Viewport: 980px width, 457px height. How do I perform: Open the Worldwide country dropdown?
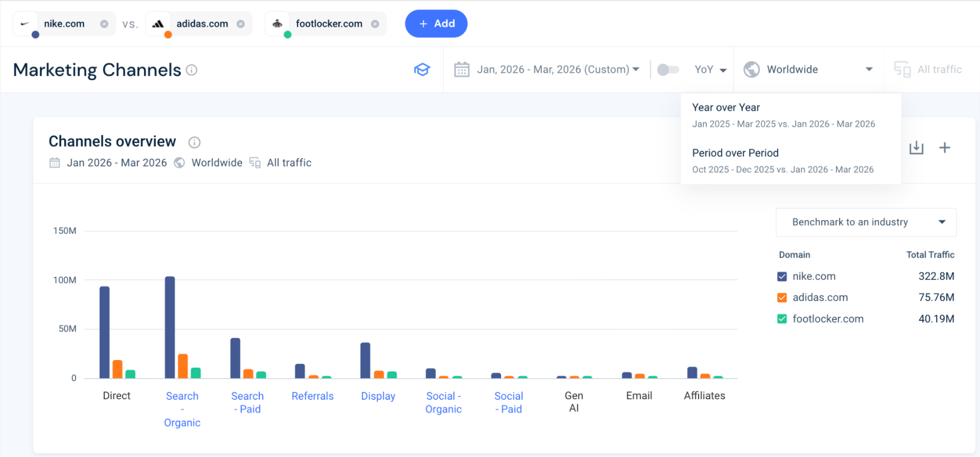click(x=808, y=70)
